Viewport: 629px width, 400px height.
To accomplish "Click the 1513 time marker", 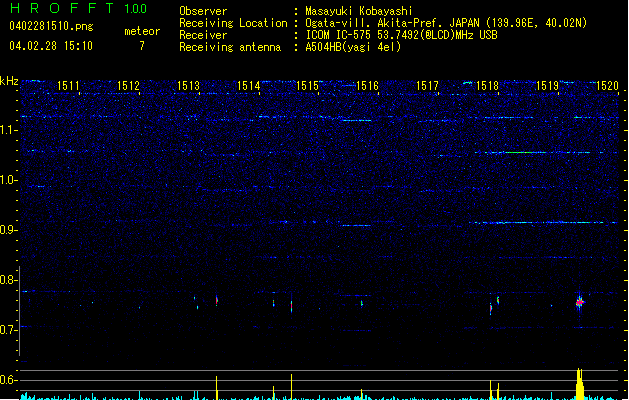I will click(x=188, y=86).
